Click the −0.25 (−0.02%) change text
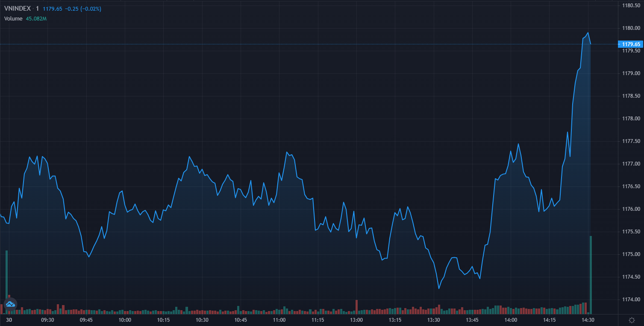Image resolution: width=644 pixels, height=326 pixels. (x=83, y=9)
